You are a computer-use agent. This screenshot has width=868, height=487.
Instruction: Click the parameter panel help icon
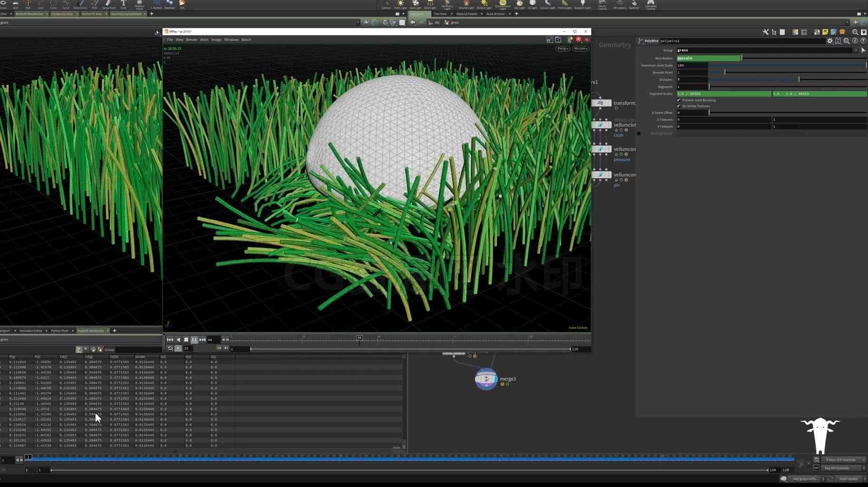[x=863, y=41]
